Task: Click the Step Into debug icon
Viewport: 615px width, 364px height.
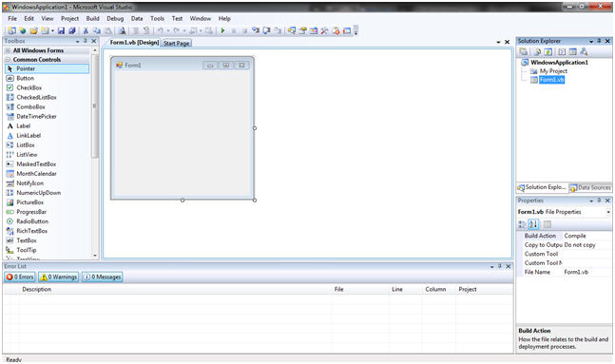Action: (256, 30)
